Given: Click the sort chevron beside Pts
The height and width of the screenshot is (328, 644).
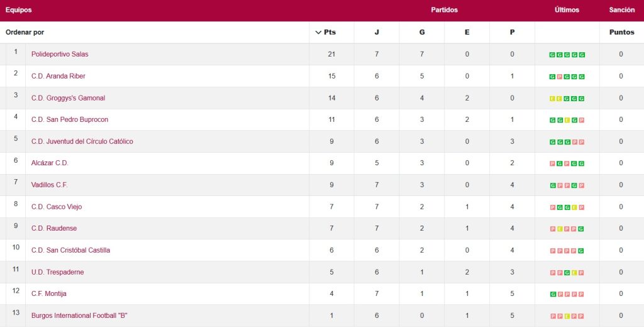Looking at the screenshot, I should (318, 33).
